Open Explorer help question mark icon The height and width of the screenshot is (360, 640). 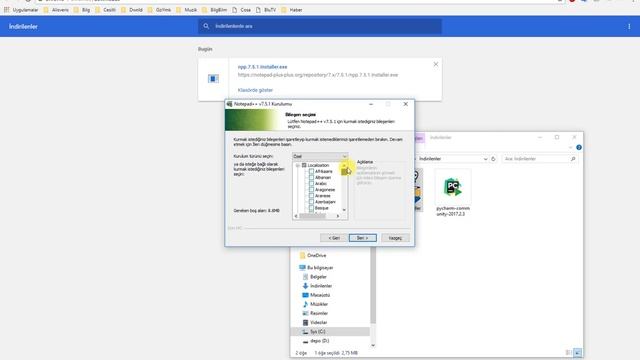pos(579,147)
